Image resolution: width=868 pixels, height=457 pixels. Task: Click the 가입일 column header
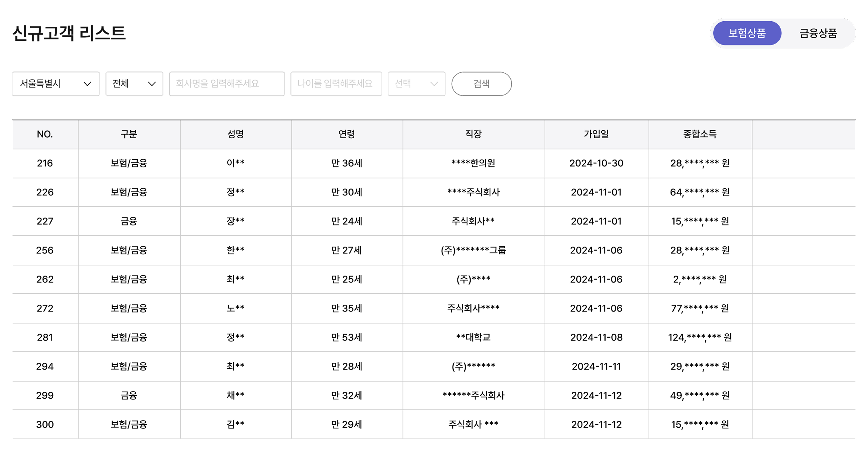click(x=596, y=134)
